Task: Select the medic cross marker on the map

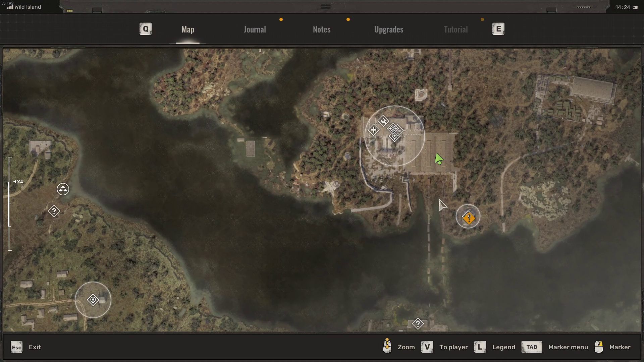Action: pyautogui.click(x=373, y=130)
